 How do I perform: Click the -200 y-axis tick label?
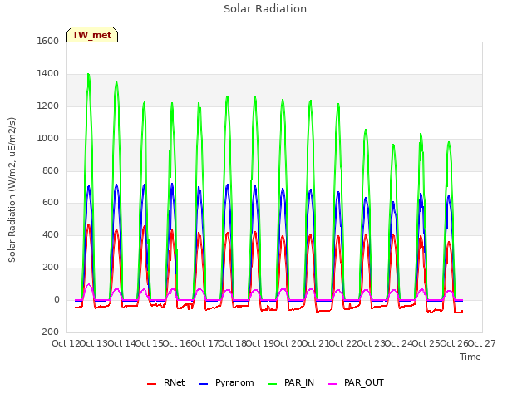[x=49, y=332]
